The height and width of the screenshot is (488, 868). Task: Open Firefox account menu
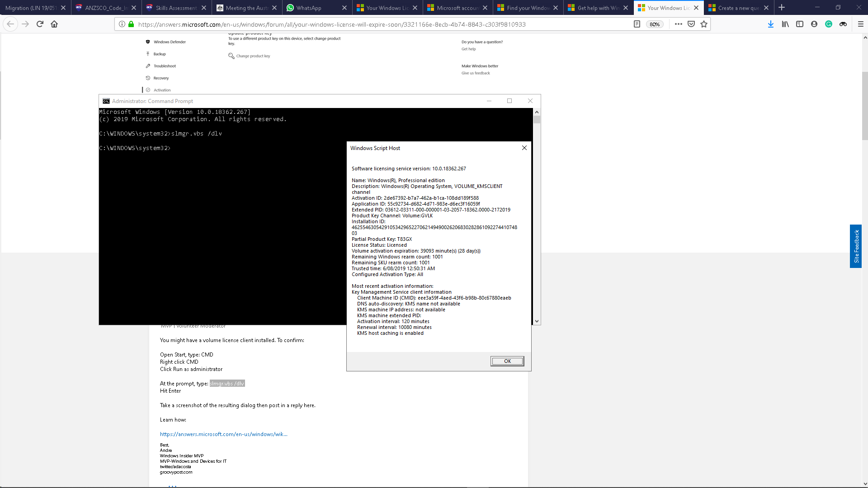click(814, 24)
